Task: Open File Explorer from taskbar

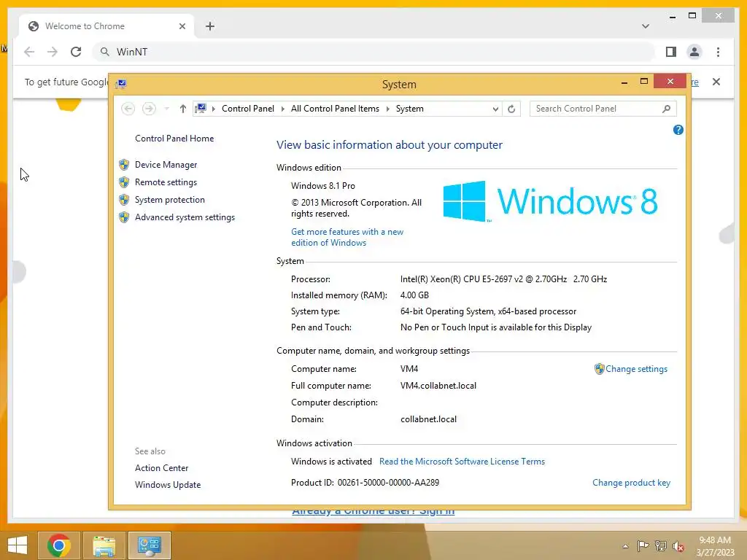Action: tap(104, 545)
